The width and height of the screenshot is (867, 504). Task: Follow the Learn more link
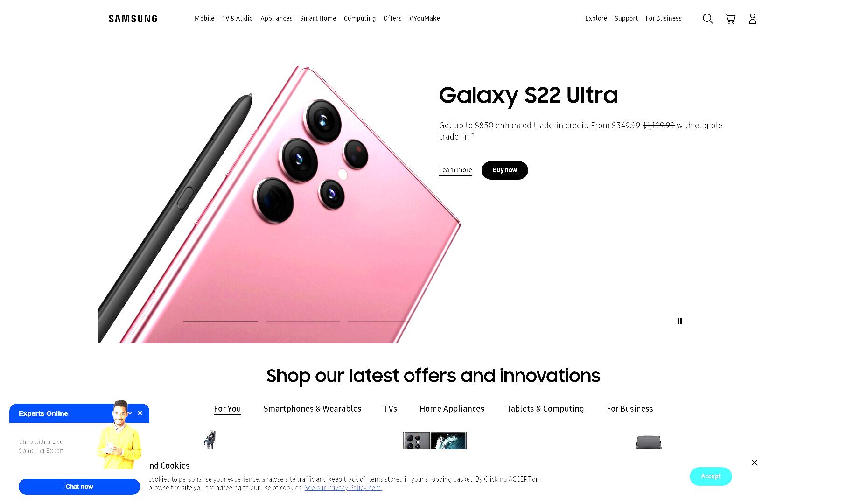click(455, 170)
